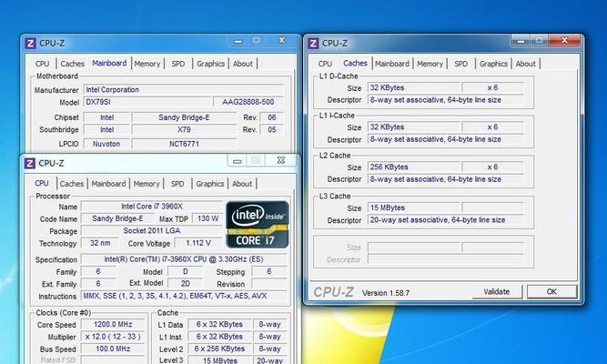Close the front CPU tab CPU-Z window
The height and width of the screenshot is (364, 607).
coord(281,160)
